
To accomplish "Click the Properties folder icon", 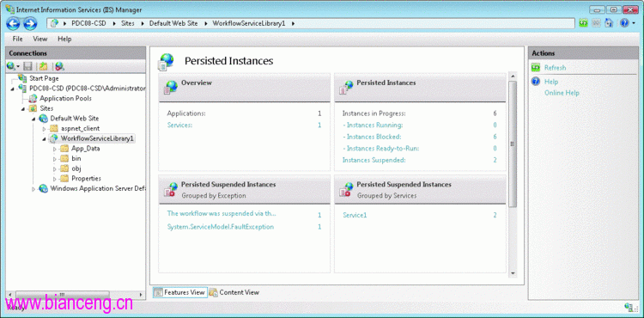I will pos(64,179).
